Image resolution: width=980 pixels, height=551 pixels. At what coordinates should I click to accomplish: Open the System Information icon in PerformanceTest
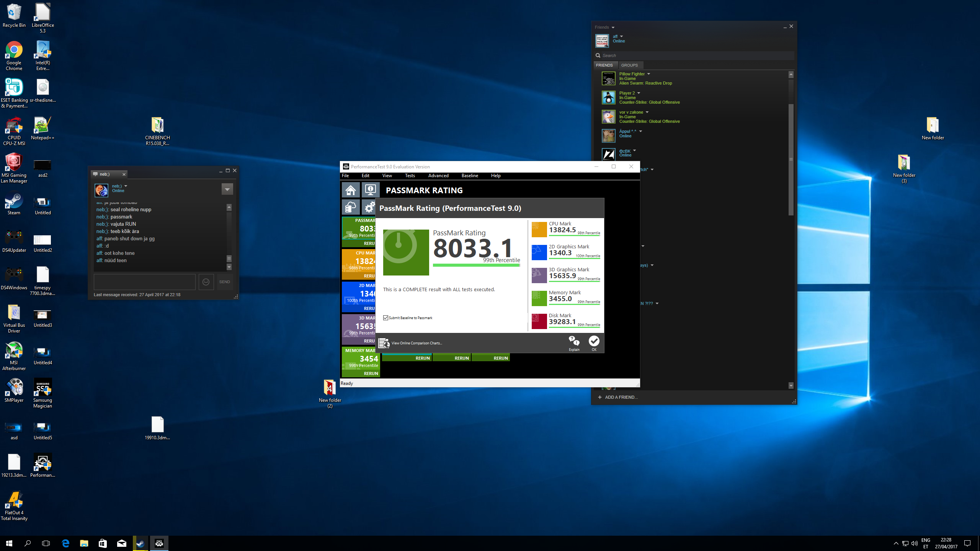click(370, 190)
